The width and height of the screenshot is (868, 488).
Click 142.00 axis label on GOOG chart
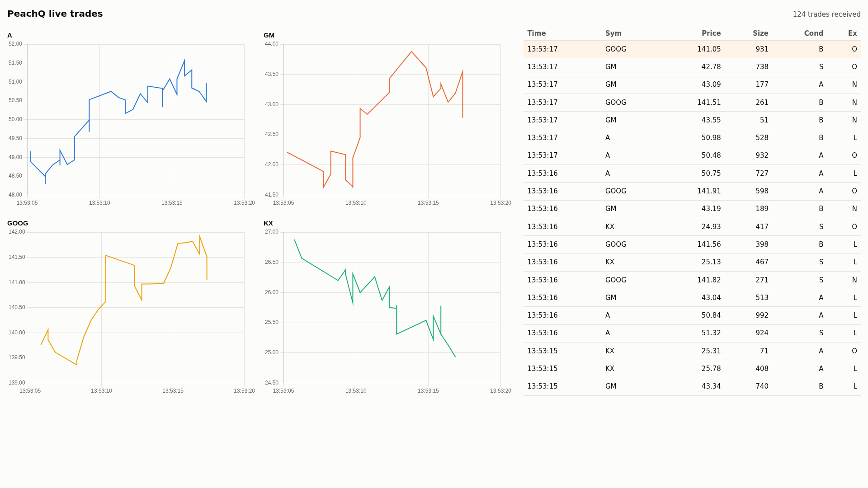pos(17,232)
